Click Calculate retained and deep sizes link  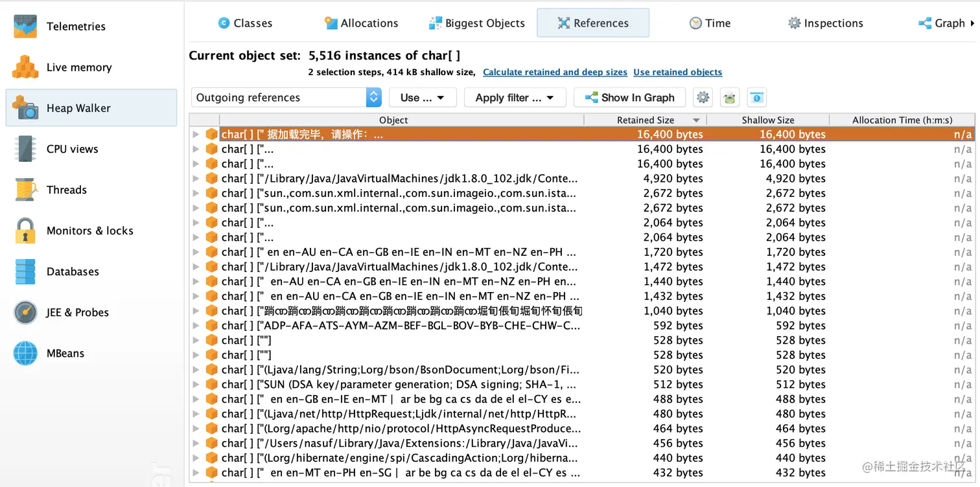(555, 73)
